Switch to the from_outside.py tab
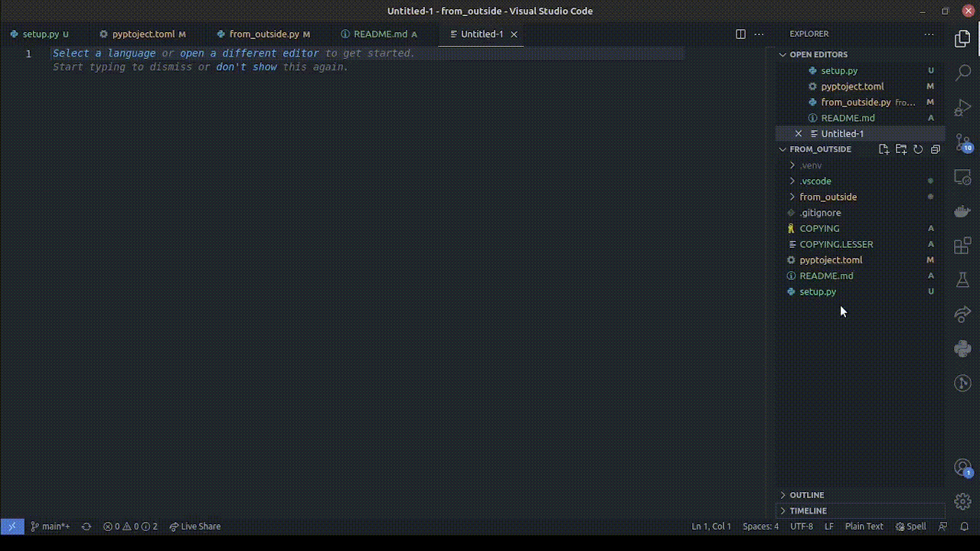 pos(263,34)
